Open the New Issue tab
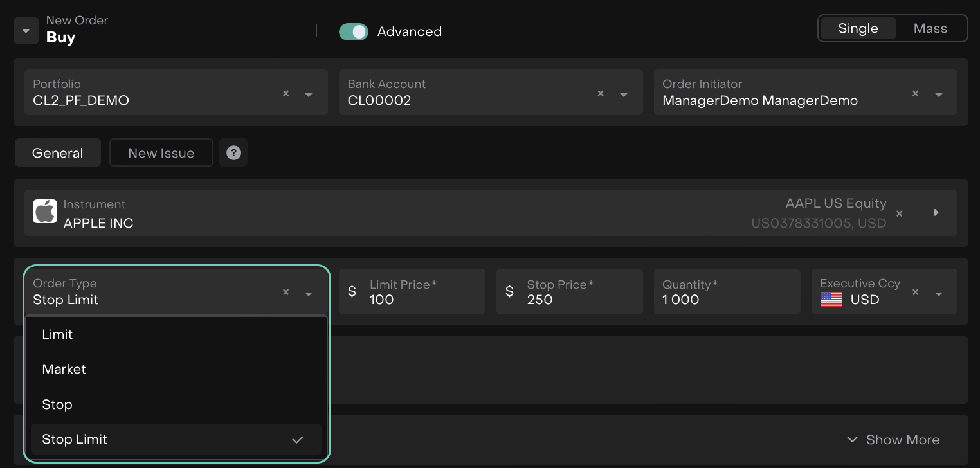Screen dimensions: 980x468 pos(161,153)
